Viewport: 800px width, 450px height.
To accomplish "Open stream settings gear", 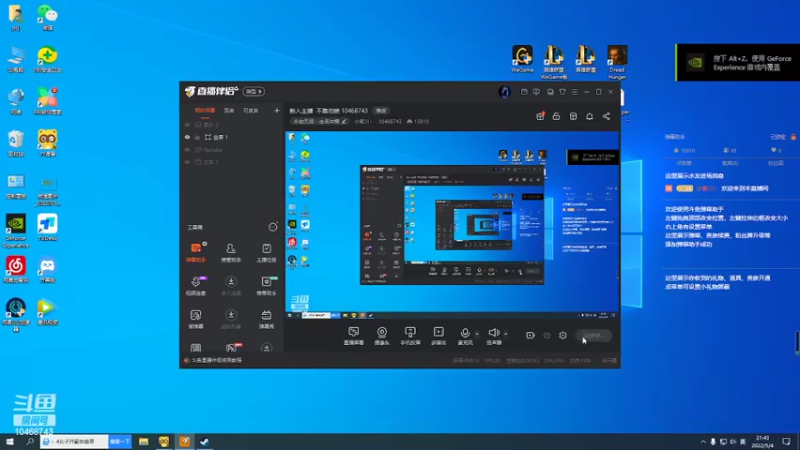I will [x=562, y=335].
